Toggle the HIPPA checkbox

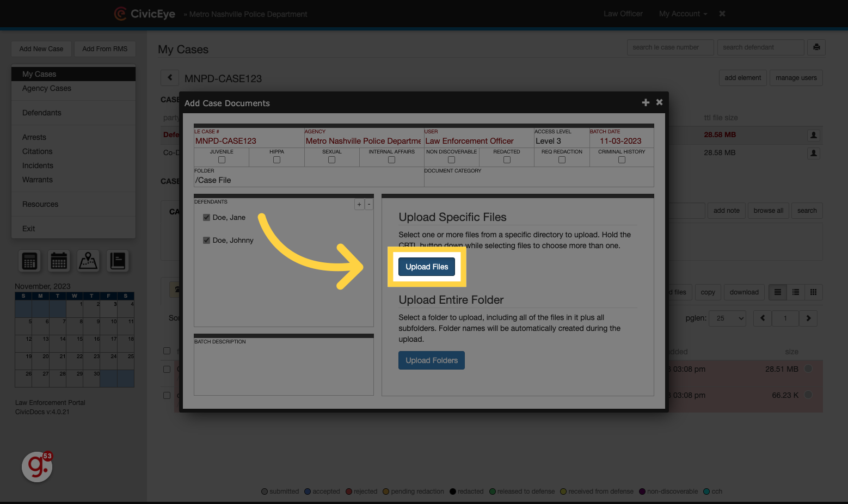coord(276,160)
